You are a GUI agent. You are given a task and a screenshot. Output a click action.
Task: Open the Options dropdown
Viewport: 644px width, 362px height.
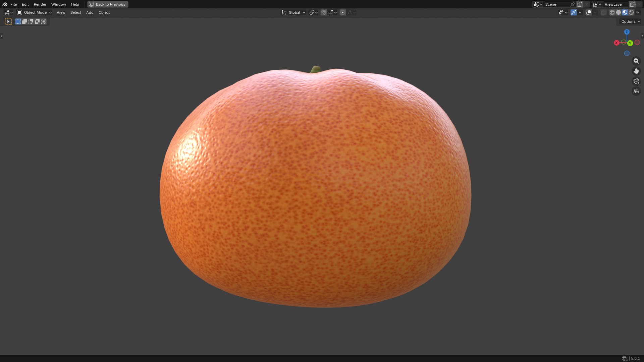pyautogui.click(x=631, y=21)
